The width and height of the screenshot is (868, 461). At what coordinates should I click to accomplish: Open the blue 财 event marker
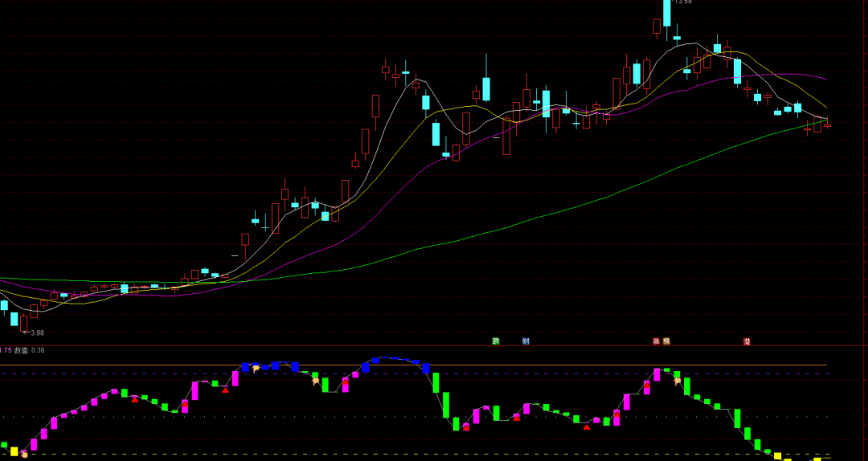point(526,341)
